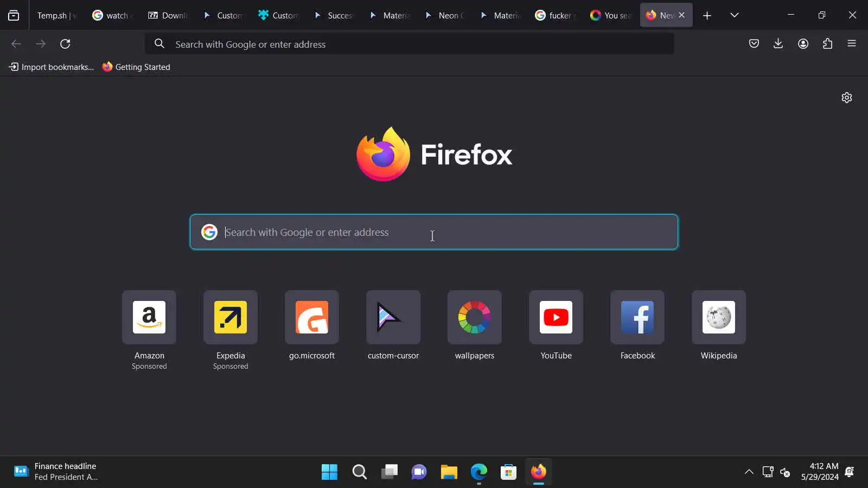The image size is (868, 488).
Task: Open the notification center icon
Action: tap(850, 472)
